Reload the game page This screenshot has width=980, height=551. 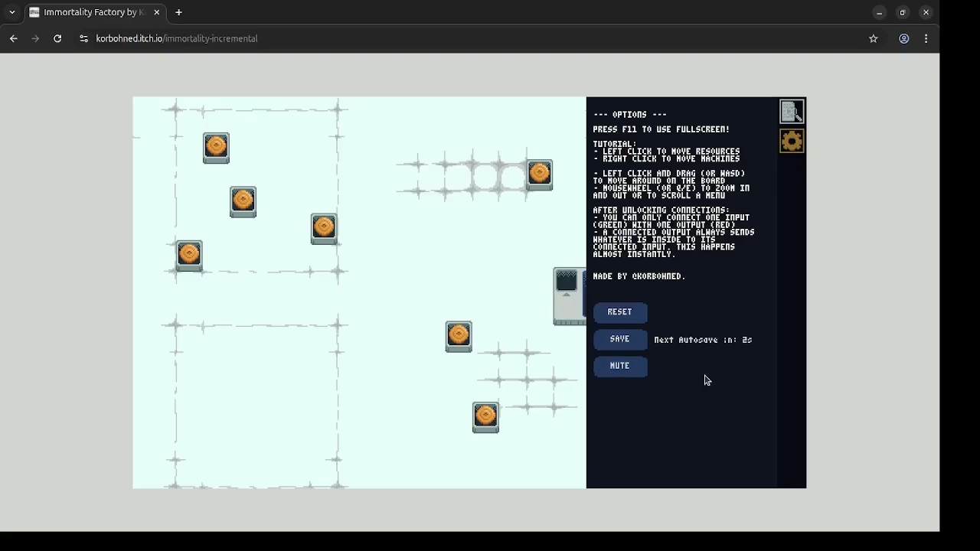pyautogui.click(x=57, y=38)
